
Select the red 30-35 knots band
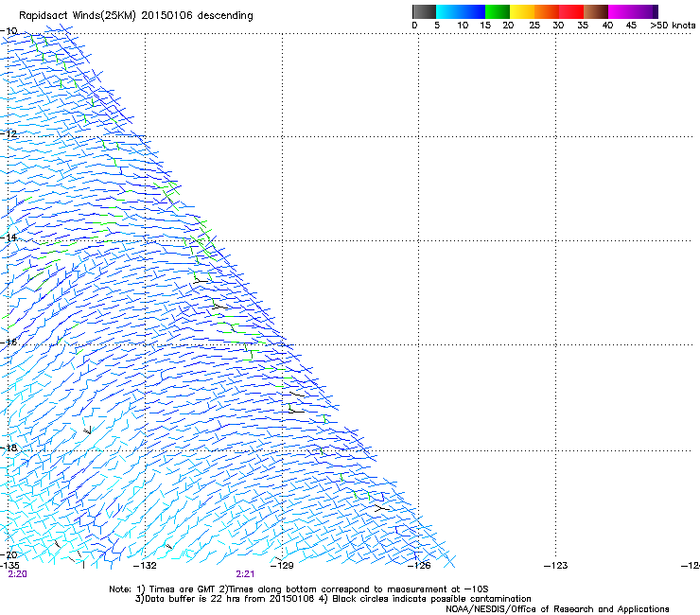[x=571, y=11]
